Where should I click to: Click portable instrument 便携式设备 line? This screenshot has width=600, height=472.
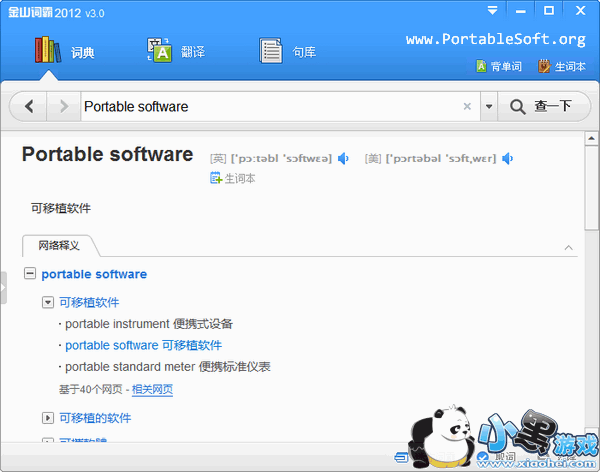[149, 324]
